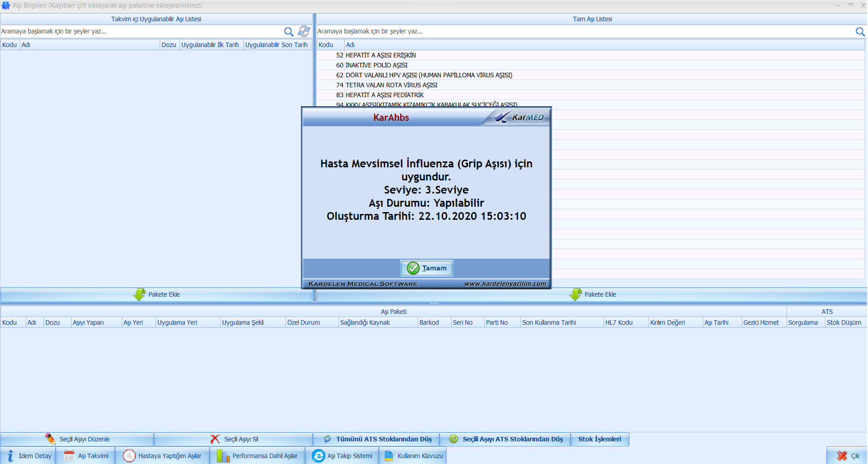Open Kullanım Klavuzu guide
Image resolution: width=868 pixels, height=464 pixels.
[x=413, y=456]
